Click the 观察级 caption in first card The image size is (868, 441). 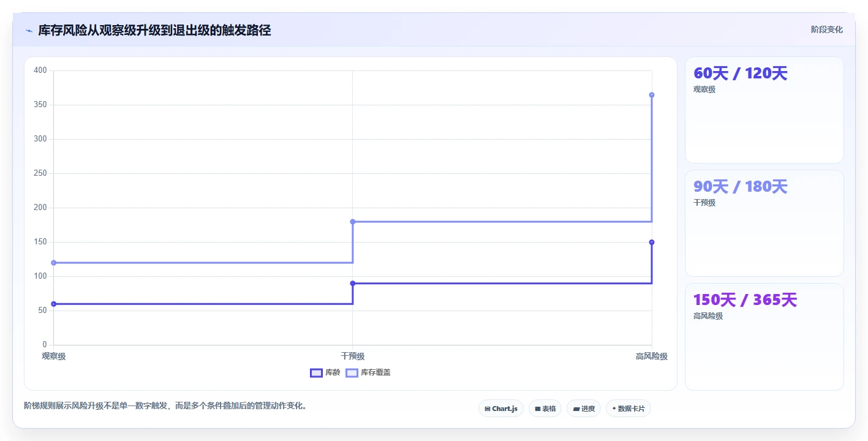pyautogui.click(x=704, y=89)
